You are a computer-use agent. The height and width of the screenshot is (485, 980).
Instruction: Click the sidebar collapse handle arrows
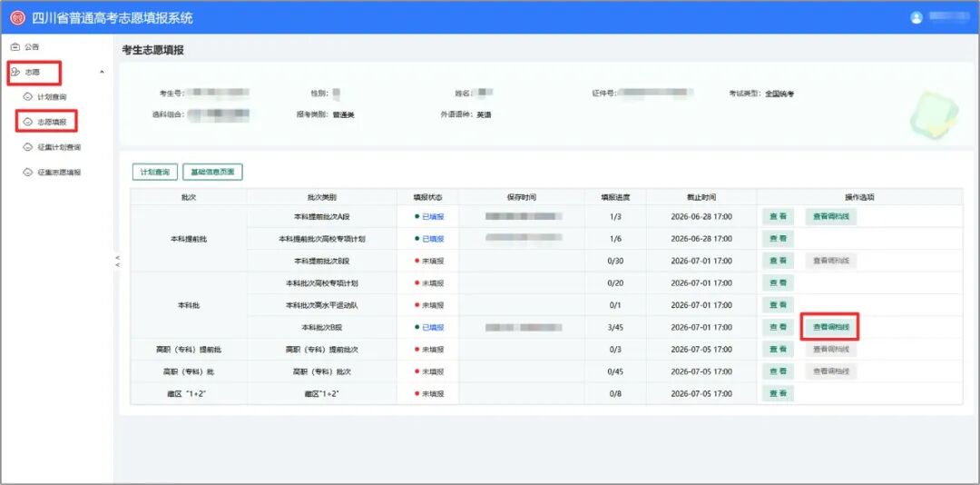[x=117, y=261]
